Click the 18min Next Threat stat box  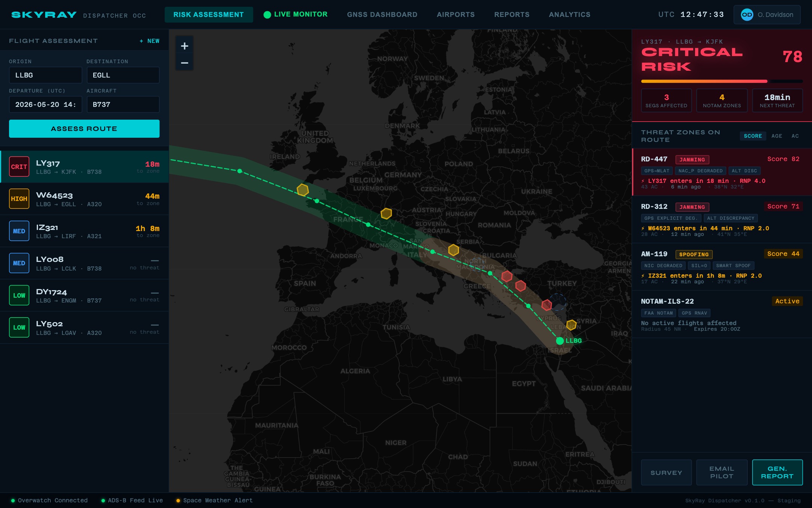(x=777, y=100)
